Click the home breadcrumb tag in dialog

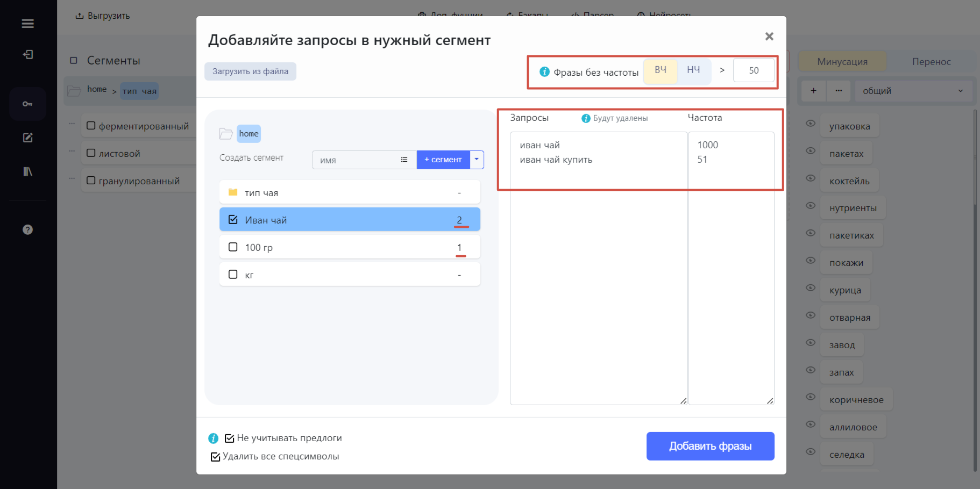pos(248,133)
